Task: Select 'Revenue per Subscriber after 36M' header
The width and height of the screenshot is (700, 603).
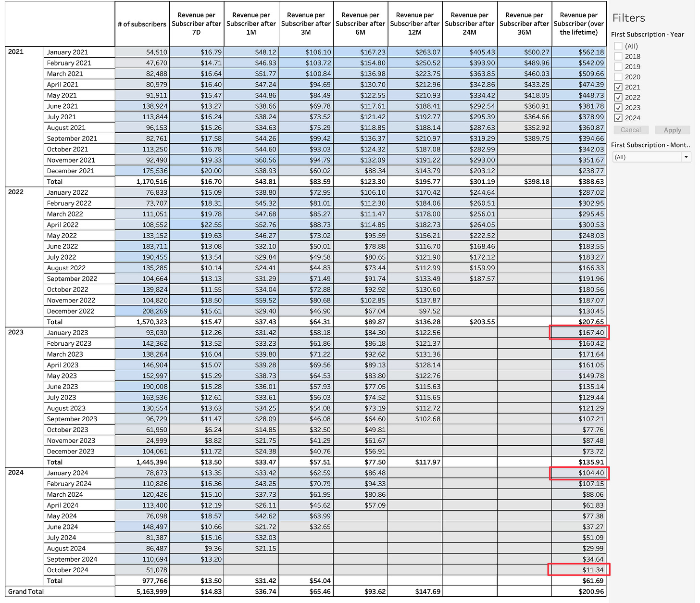Action: point(525,24)
